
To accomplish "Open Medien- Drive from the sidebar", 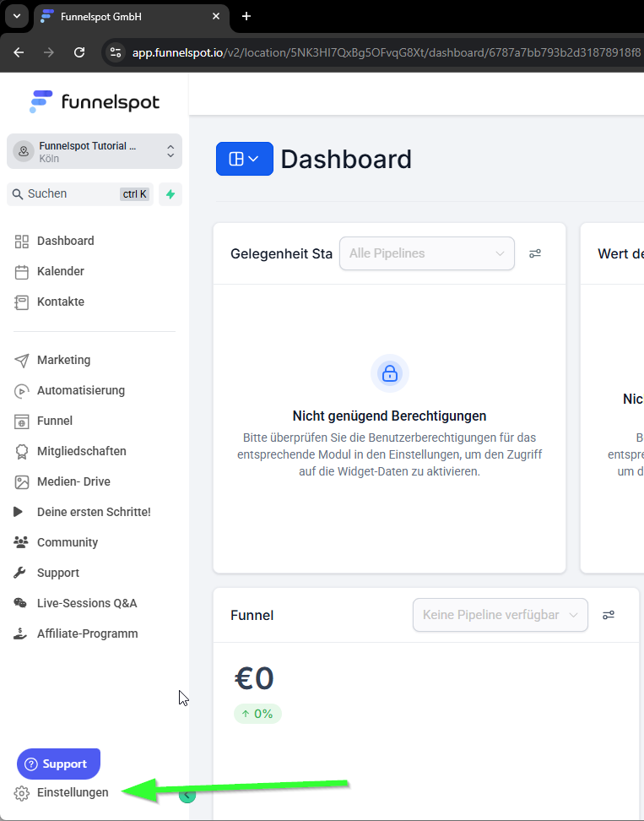I will [x=73, y=481].
